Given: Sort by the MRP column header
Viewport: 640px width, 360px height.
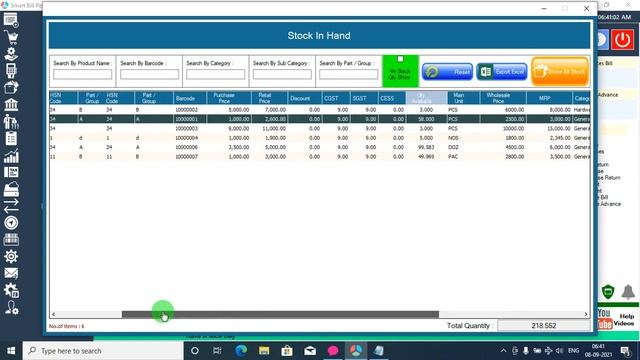Looking at the screenshot, I should point(549,98).
